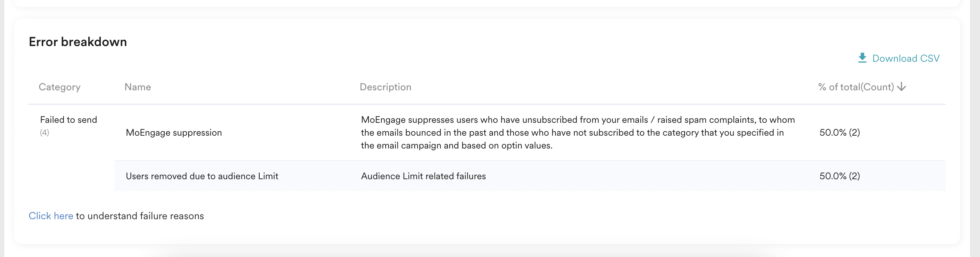Select the 'Failed to send' category cell

[x=69, y=120]
